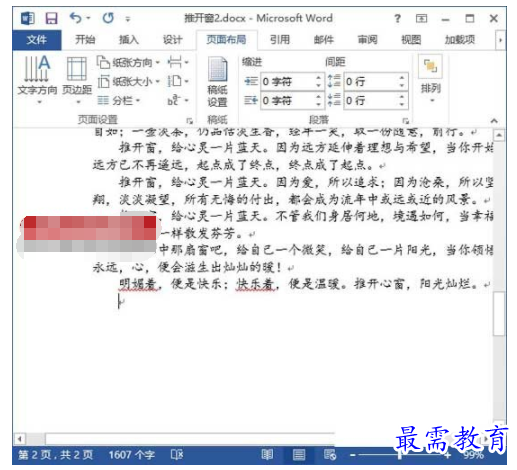Viewport: 517px width, 470px height.
Task: Click the left indent icon beside 0 字符
Action: (x=251, y=81)
